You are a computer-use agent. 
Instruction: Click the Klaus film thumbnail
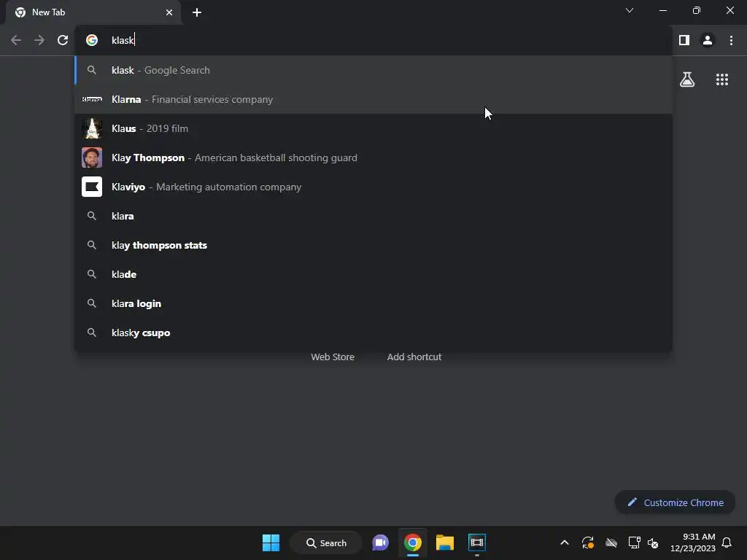(x=92, y=128)
